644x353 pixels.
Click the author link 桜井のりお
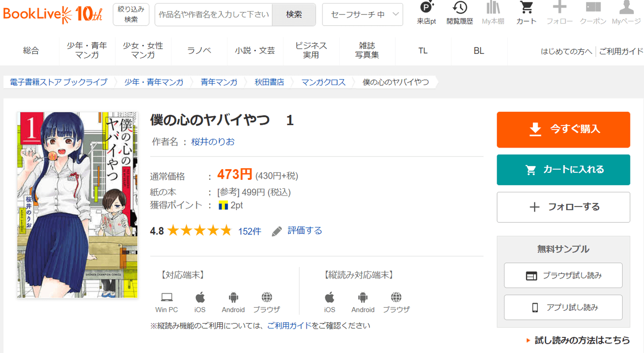click(x=213, y=142)
